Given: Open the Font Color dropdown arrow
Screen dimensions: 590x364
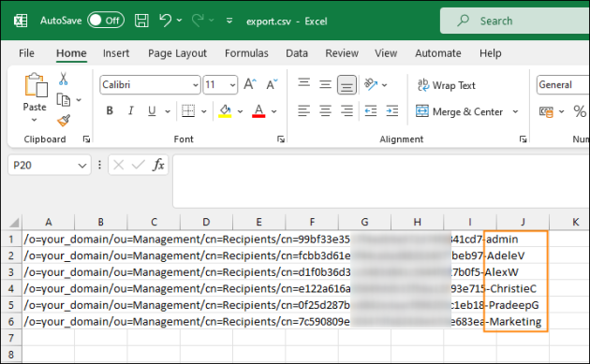Looking at the screenshot, I should pos(273,111).
